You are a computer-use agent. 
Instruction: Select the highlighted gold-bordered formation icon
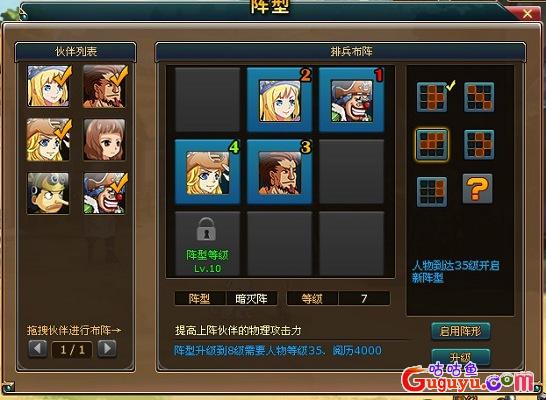(432, 144)
